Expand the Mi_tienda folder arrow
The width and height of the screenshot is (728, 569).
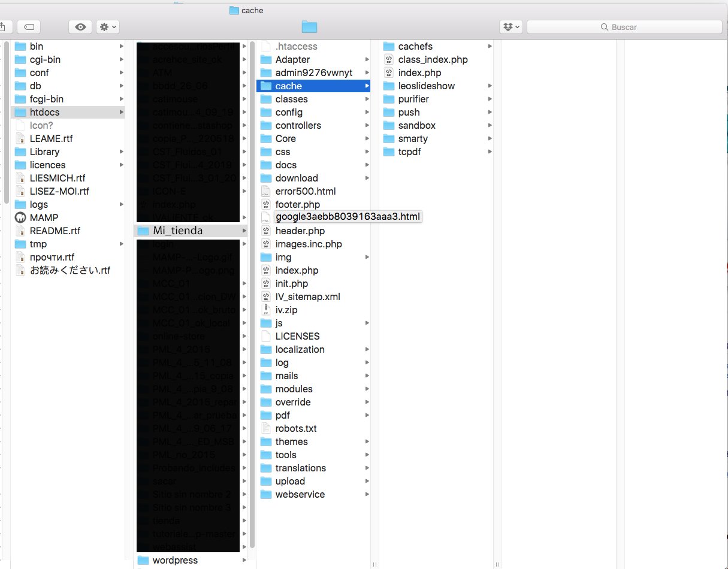tap(244, 231)
